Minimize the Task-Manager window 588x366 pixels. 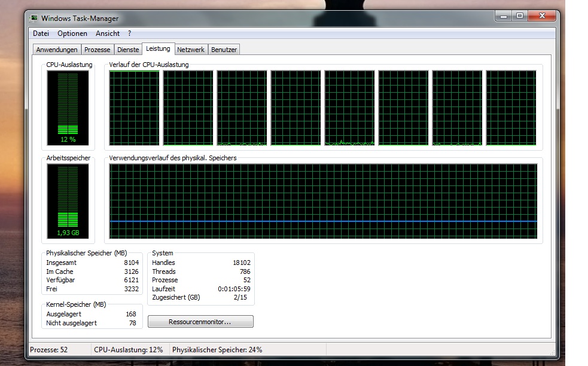(x=504, y=16)
